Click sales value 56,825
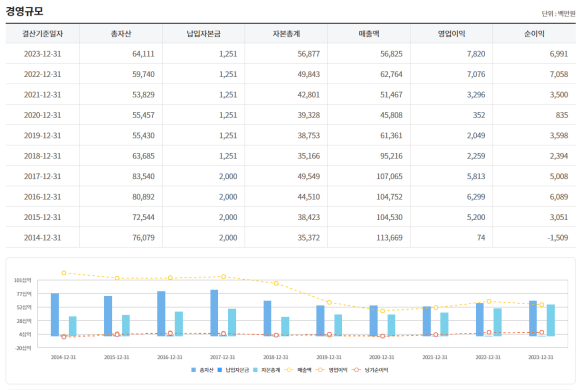Screen dimensions: 580x390 pyautogui.click(x=391, y=54)
